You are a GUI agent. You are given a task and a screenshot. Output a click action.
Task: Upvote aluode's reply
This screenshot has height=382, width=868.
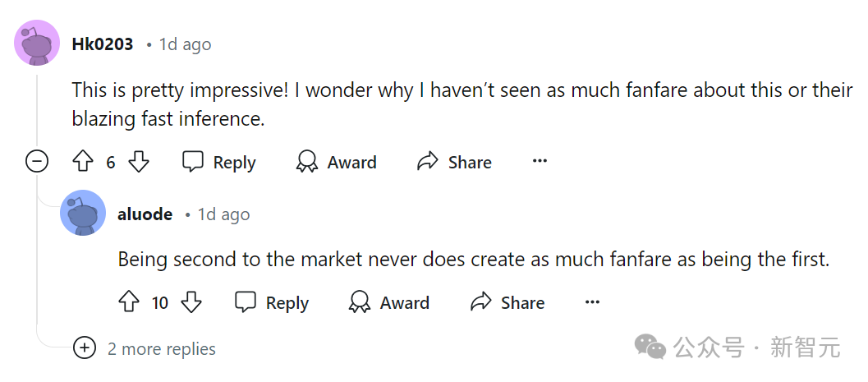129,302
